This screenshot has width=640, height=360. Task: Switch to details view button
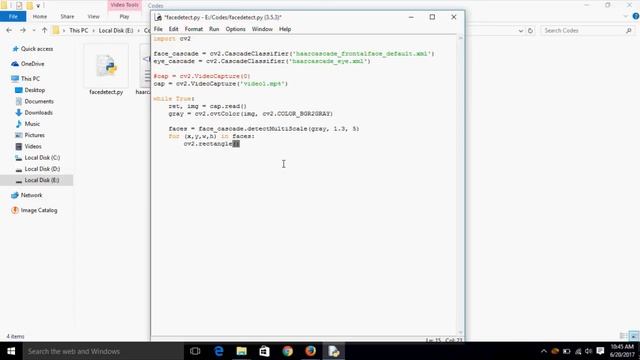623,336
